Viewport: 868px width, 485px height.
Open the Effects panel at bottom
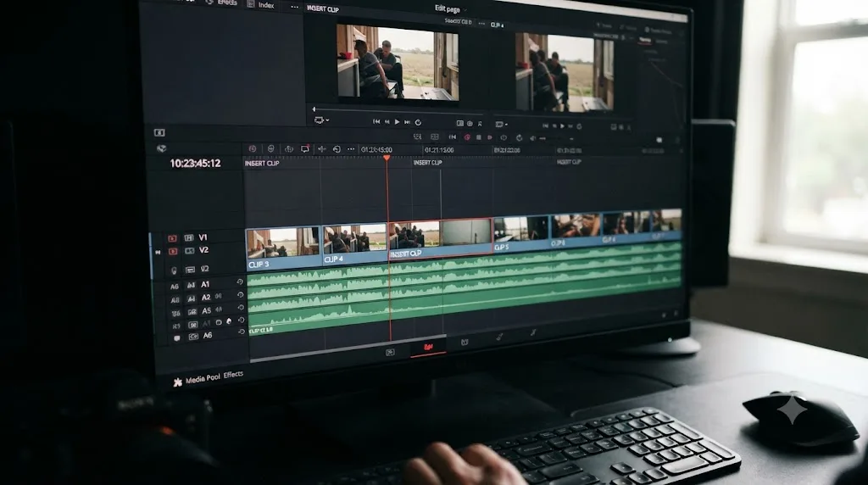tap(233, 375)
